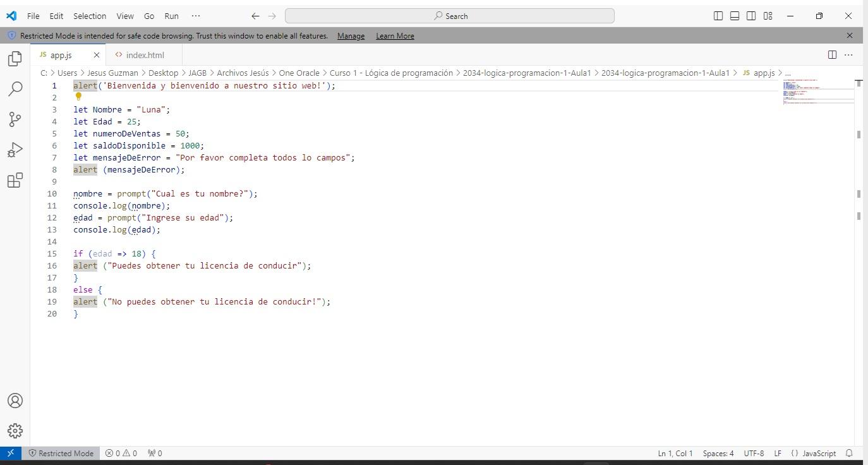Open the Run and Debug view
Screen dimensions: 868x465
15,150
